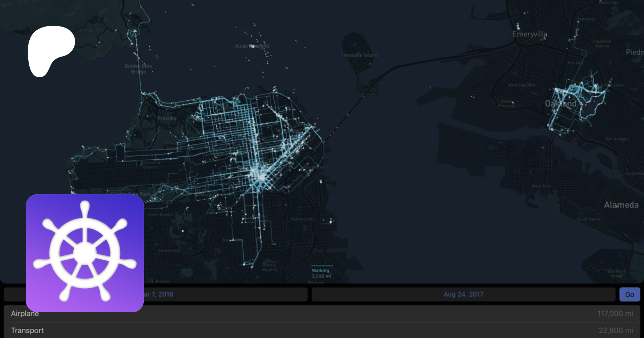Select the Aug 24, 2017 end date field
Screen dimensions: 644x338
point(463,294)
